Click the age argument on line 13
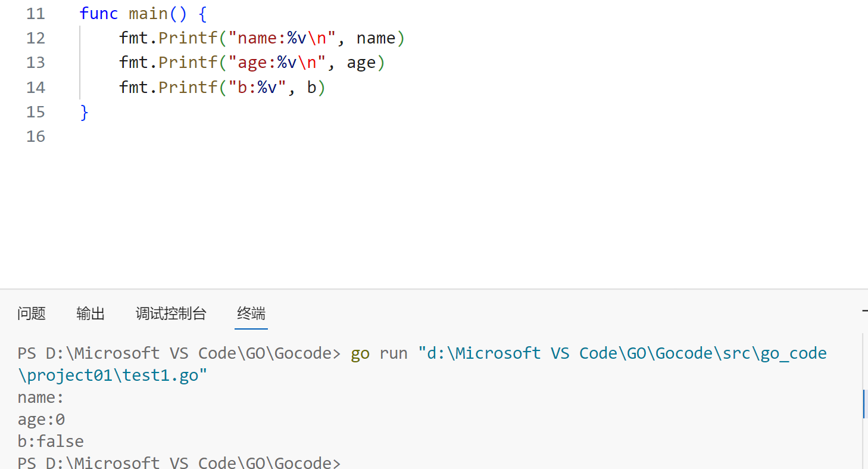 tap(361, 63)
